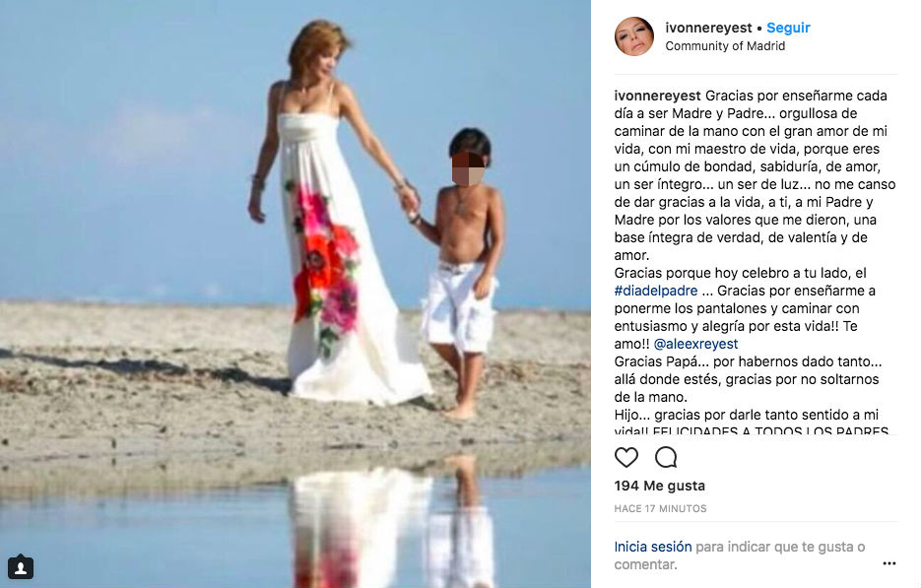Click the beach photo of the post

[296, 294]
